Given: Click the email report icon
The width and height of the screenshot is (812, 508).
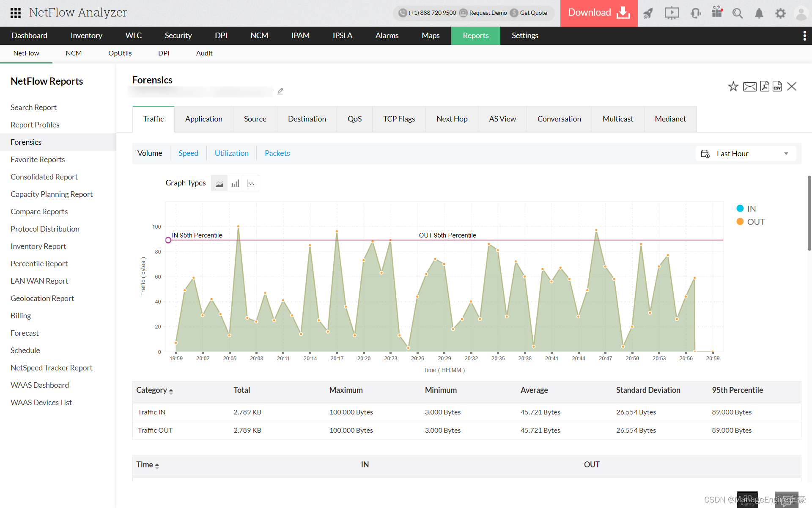Looking at the screenshot, I should (749, 87).
